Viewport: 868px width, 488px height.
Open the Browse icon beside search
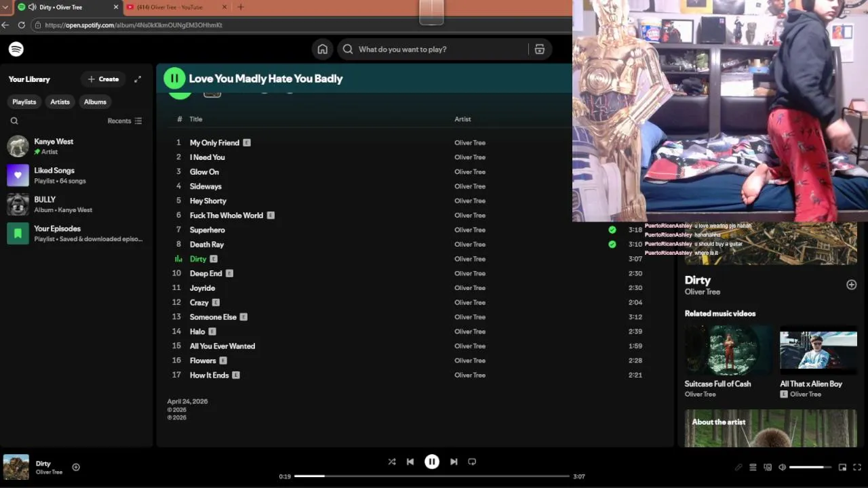540,49
